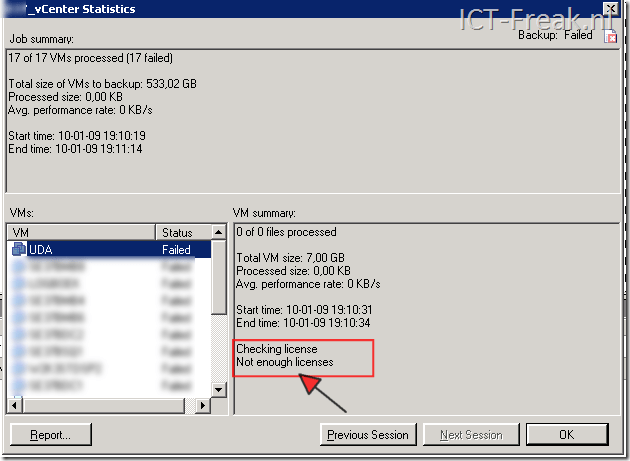Open the Report... button

[x=50, y=435]
